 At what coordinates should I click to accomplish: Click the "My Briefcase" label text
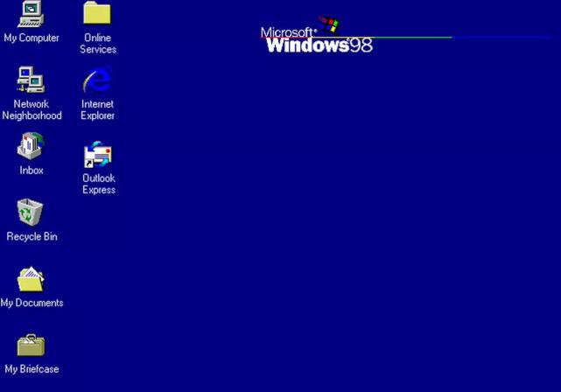pos(32,369)
